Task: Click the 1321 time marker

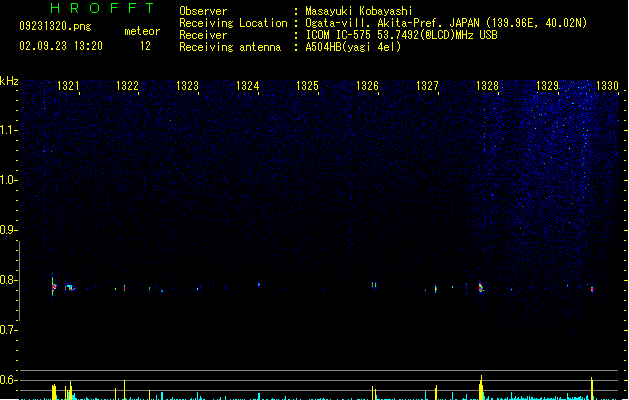Action: (68, 86)
